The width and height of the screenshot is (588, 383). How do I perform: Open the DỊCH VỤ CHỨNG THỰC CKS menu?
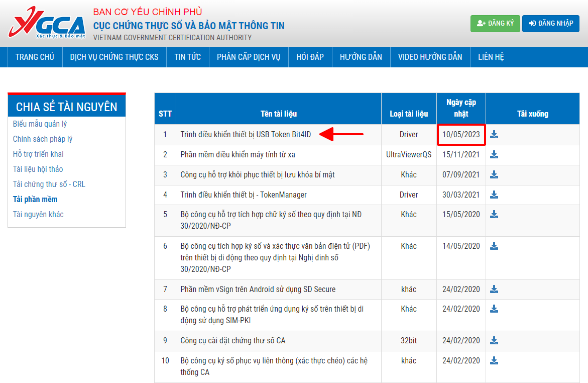(x=113, y=57)
